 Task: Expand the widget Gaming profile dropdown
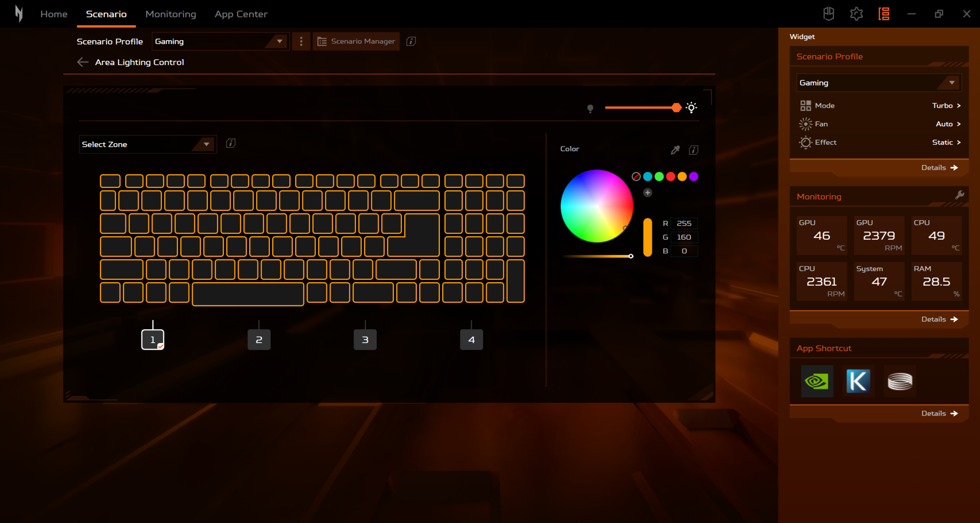point(879,83)
